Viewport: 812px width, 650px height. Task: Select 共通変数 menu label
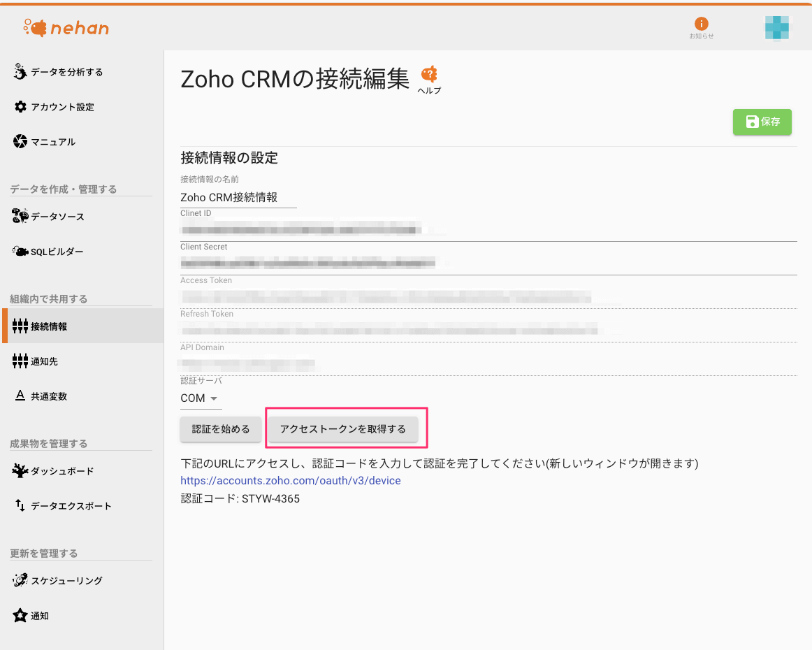point(49,397)
